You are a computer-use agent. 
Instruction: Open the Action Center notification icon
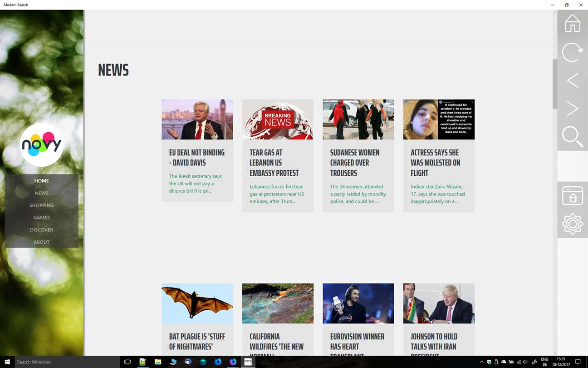click(x=578, y=362)
